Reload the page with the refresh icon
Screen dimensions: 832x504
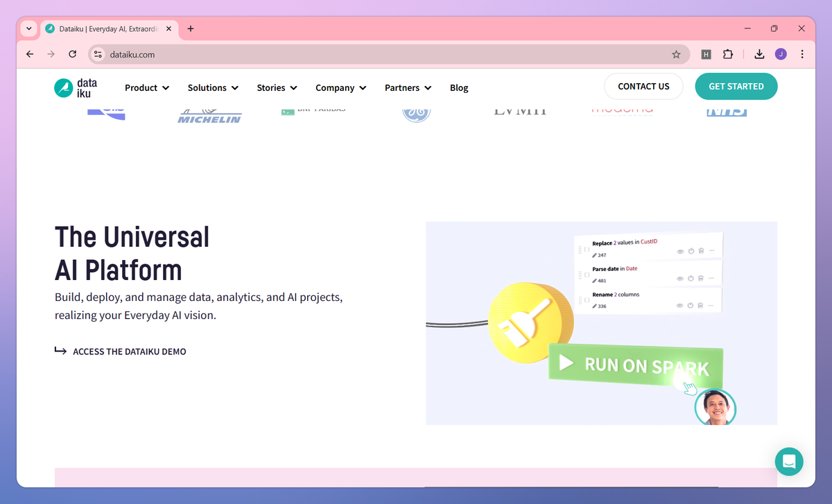click(x=72, y=53)
